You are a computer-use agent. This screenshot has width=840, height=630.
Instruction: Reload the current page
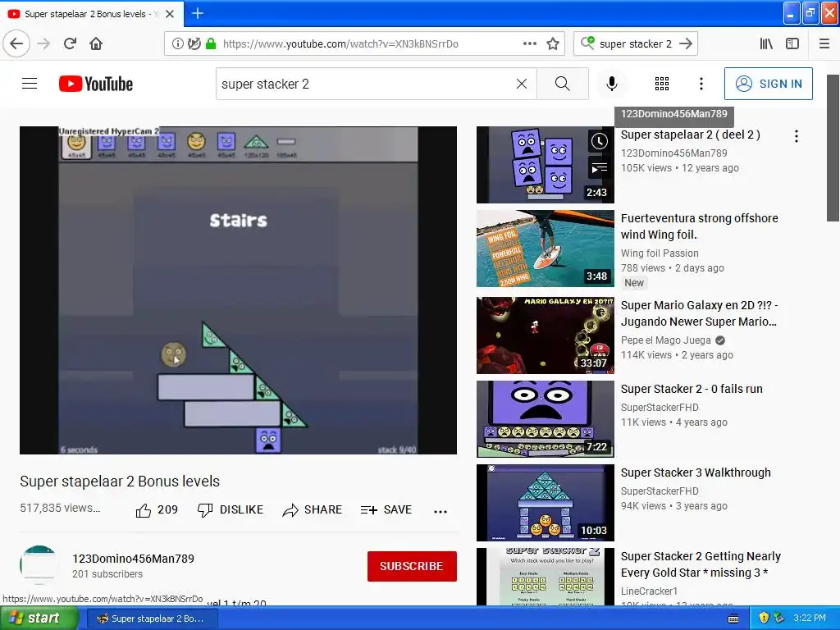71,43
